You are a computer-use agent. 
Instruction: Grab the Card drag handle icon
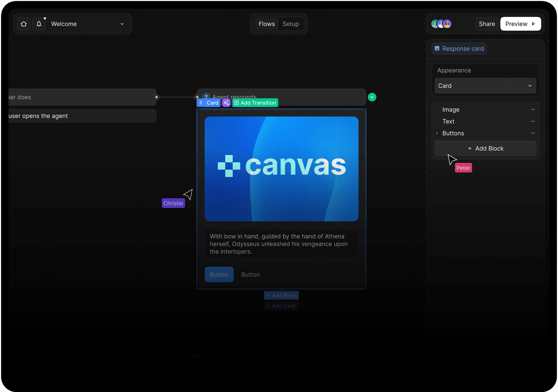(x=201, y=103)
